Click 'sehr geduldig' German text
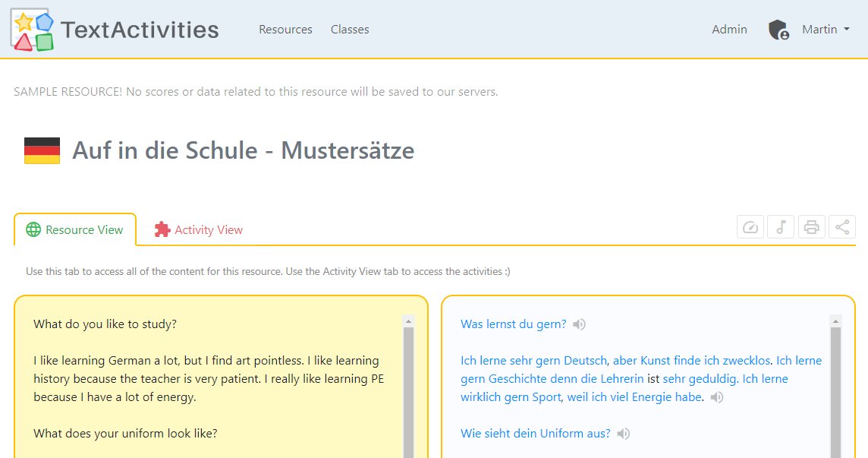This screenshot has height=458, width=868. click(x=700, y=379)
